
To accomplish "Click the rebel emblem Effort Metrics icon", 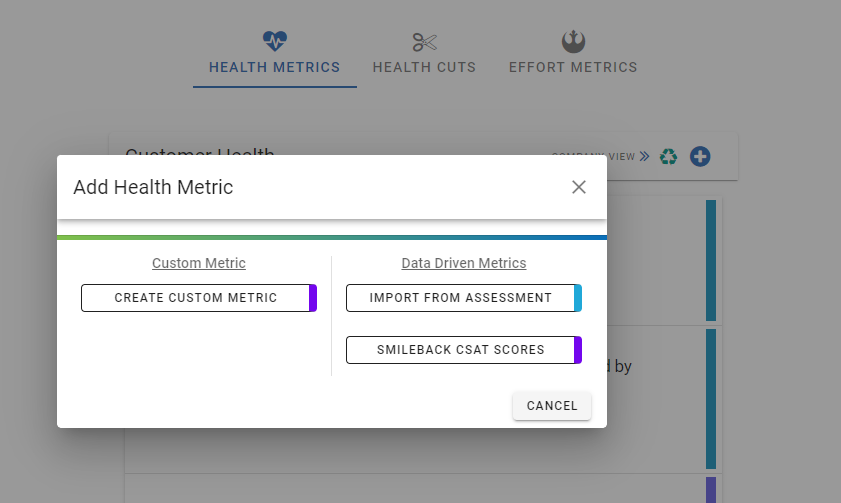I will point(573,41).
